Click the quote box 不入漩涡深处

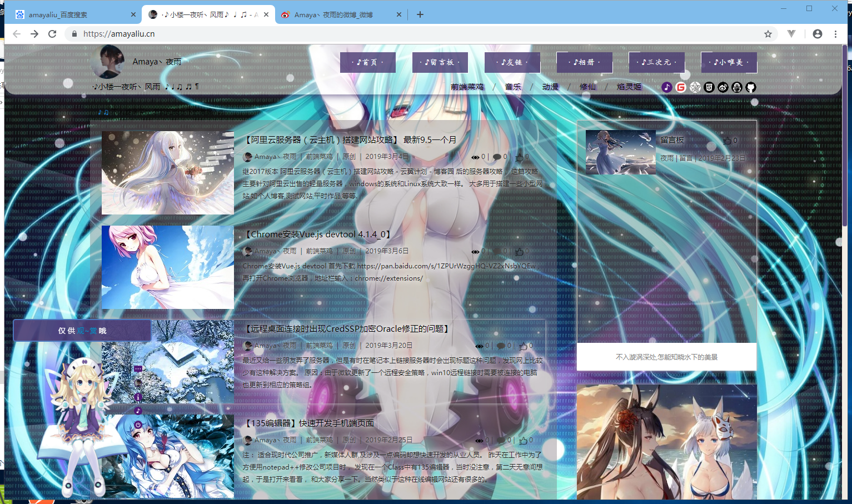[666, 357]
